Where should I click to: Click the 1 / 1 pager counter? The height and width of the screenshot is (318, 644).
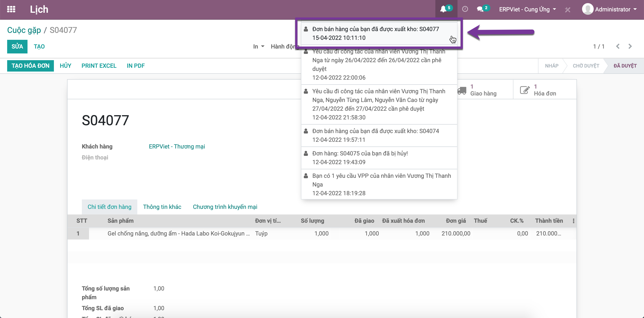coord(599,47)
